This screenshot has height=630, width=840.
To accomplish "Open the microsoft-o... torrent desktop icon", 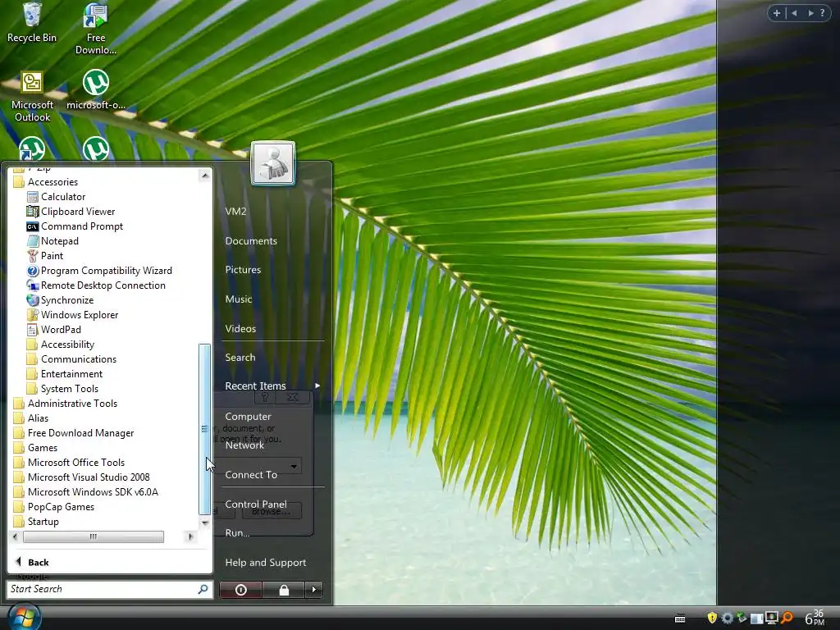I will pyautogui.click(x=96, y=90).
